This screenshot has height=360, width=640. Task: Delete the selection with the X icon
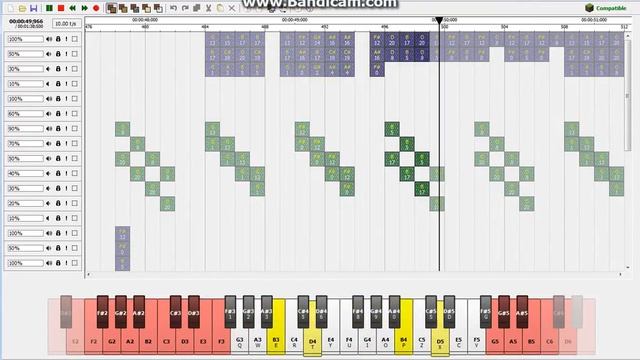pos(232,8)
